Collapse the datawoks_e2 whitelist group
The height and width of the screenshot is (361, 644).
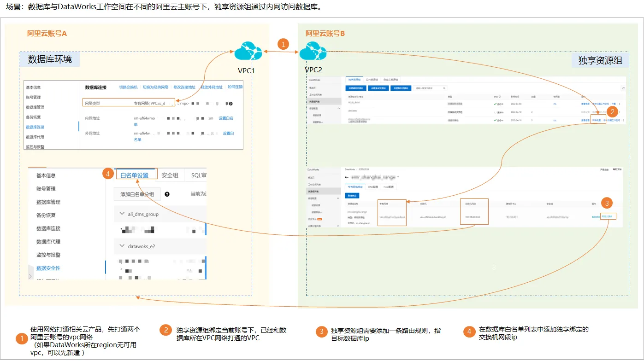point(122,246)
